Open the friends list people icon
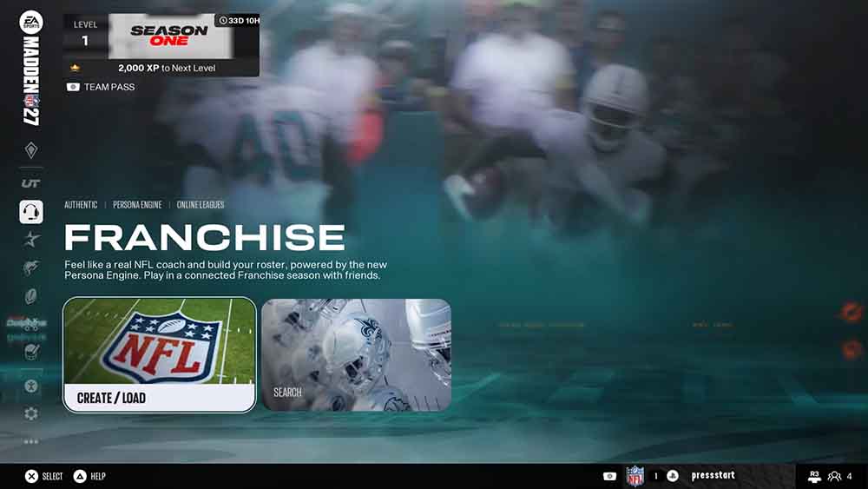 pyautogui.click(x=833, y=476)
